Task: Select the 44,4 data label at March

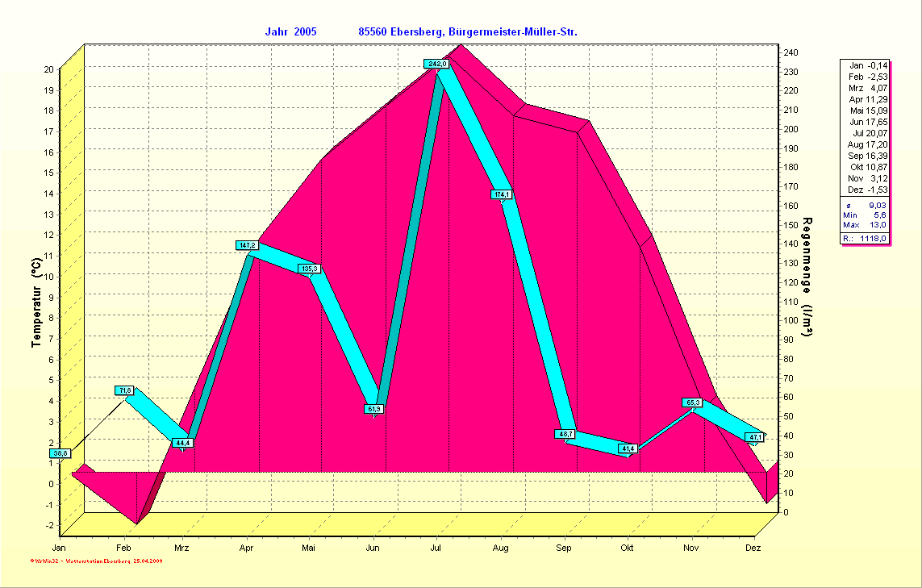Action: click(183, 443)
